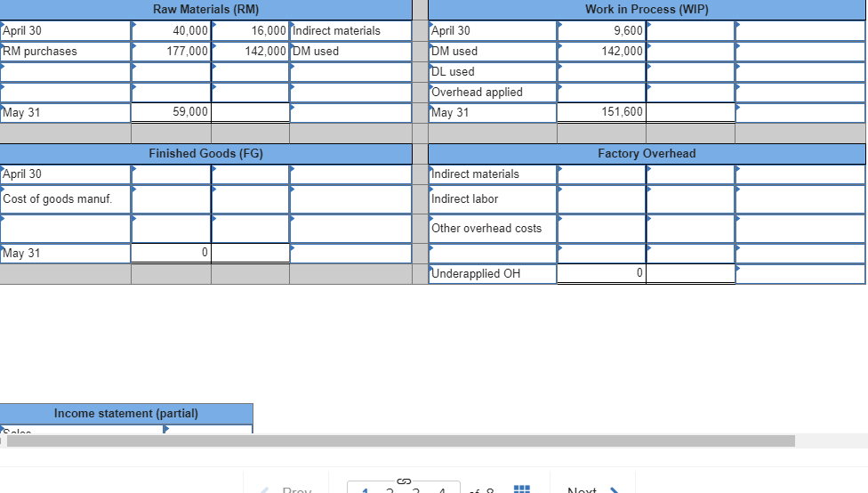Click Work in Process 'May 31' label
Viewport: 868px width, 493px height.
[x=450, y=112]
